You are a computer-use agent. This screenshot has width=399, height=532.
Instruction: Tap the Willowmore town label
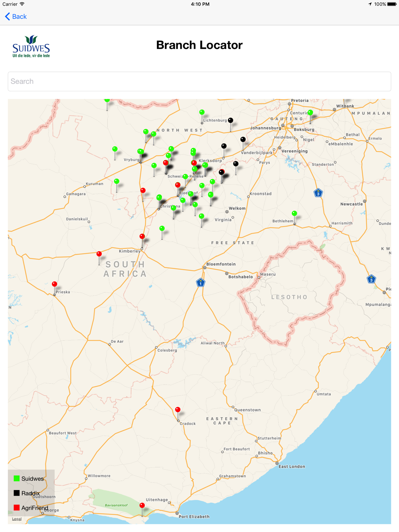(x=99, y=476)
